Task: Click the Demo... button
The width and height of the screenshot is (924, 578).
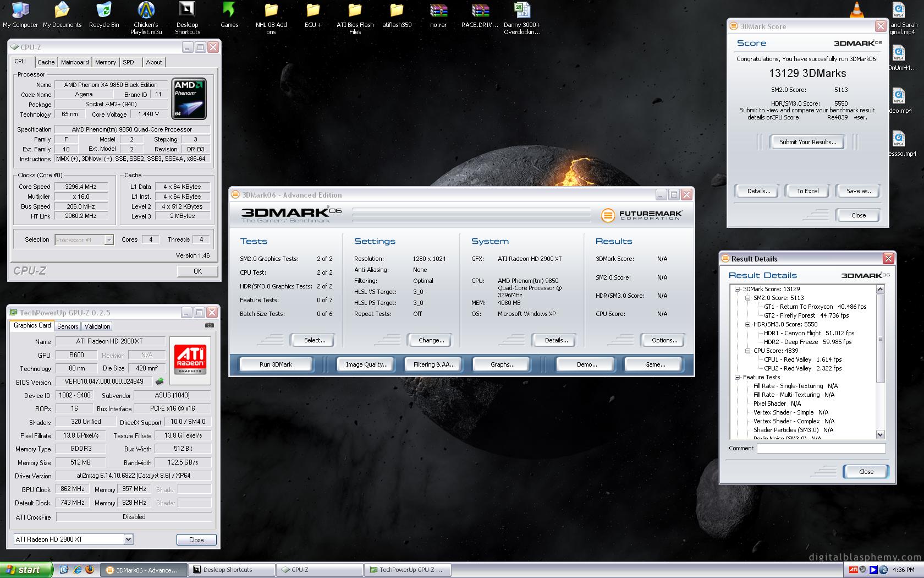Action: point(587,364)
